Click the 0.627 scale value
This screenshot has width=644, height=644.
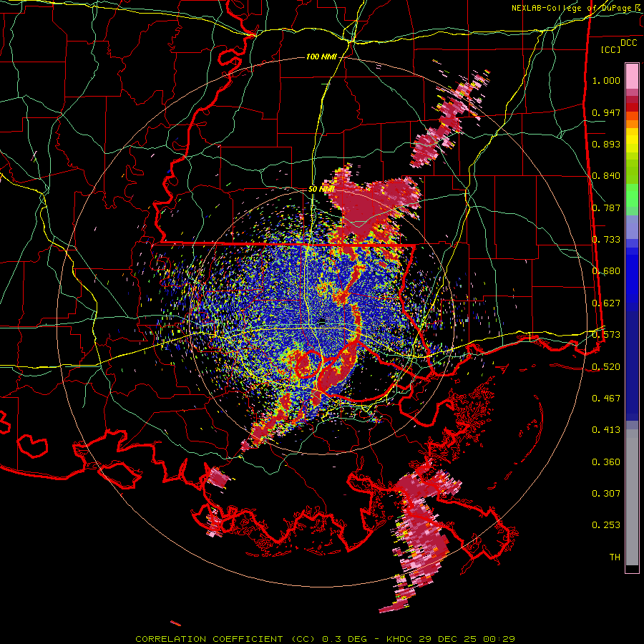(606, 303)
